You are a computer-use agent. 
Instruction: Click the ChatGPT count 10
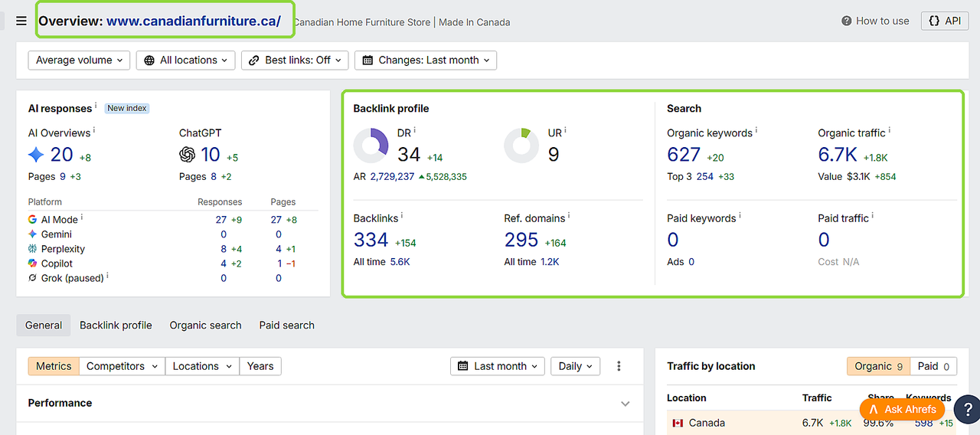[x=211, y=155]
